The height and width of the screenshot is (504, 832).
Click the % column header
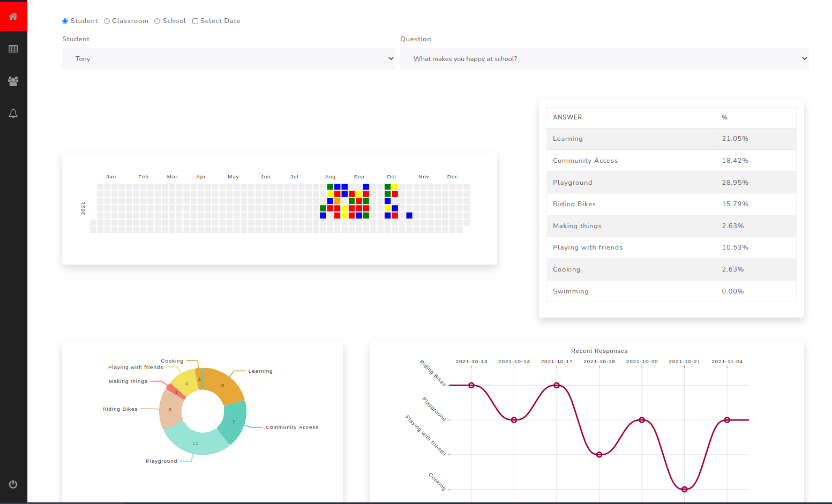point(756,117)
